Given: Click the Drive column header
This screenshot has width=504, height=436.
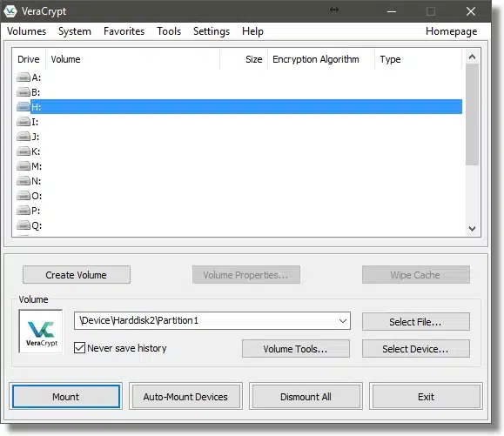Looking at the screenshot, I should [29, 59].
